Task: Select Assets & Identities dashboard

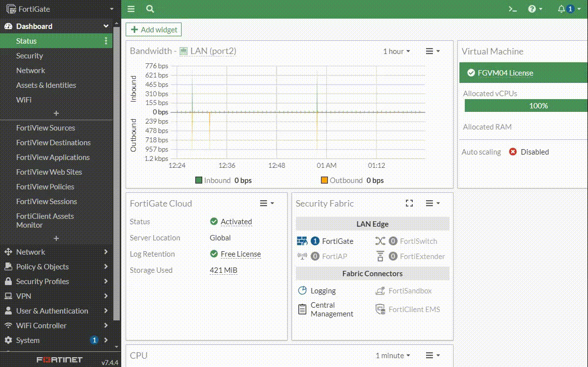Action: [x=46, y=85]
